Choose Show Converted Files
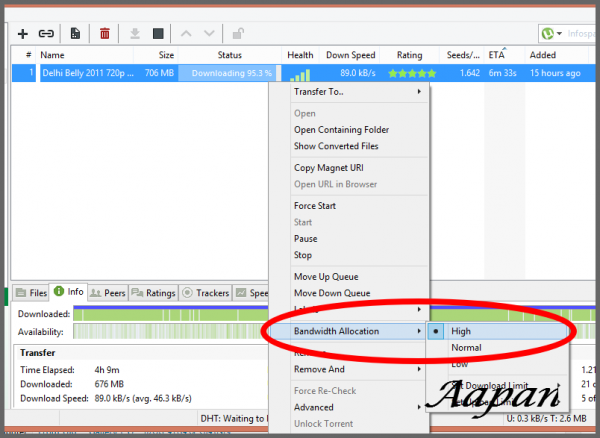600x438 pixels. (336, 146)
